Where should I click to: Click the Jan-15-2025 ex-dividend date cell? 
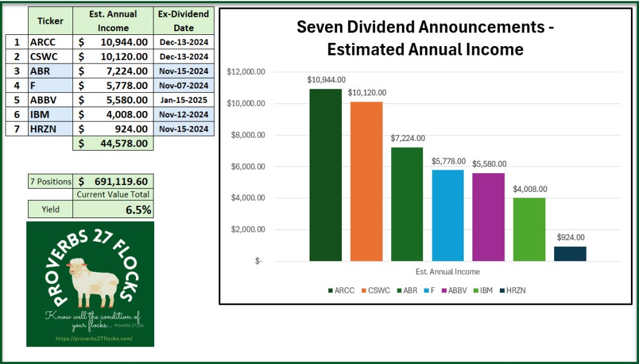tap(183, 100)
